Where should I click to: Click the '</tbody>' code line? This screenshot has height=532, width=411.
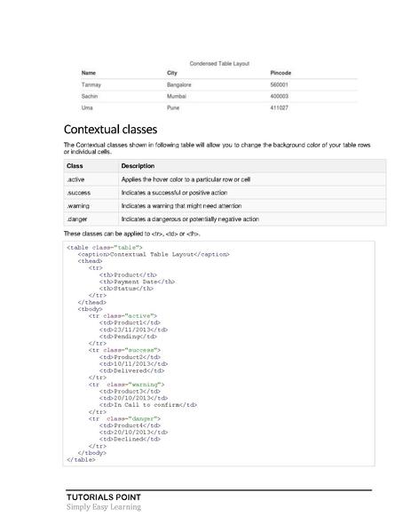[92, 453]
